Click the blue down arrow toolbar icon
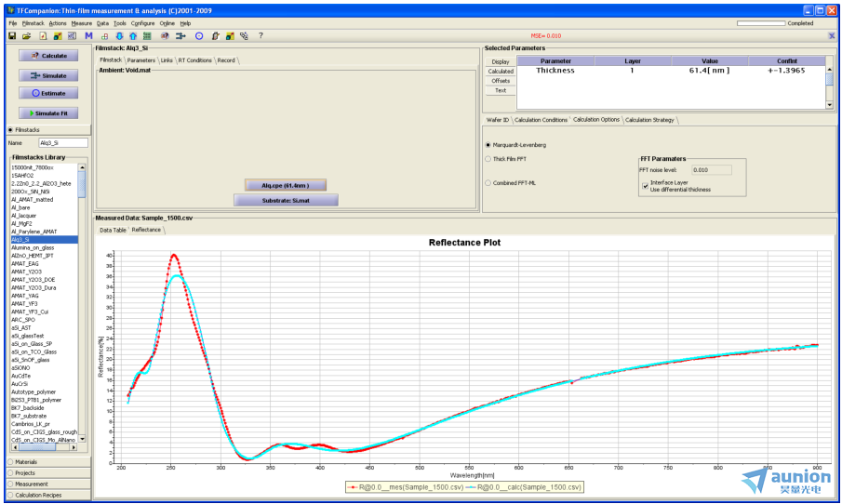The height and width of the screenshot is (504, 842). tap(119, 36)
